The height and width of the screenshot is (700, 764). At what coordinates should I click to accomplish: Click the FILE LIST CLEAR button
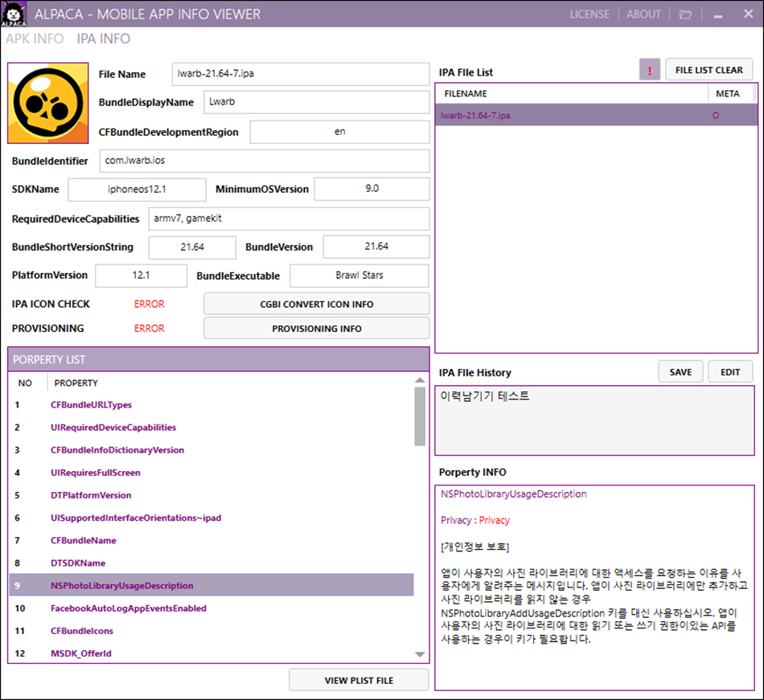coord(709,70)
